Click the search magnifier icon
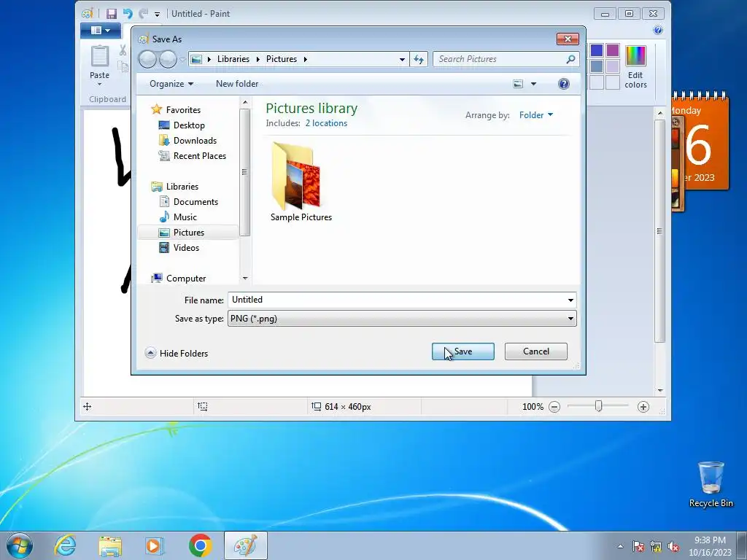The image size is (747, 560). [570, 59]
